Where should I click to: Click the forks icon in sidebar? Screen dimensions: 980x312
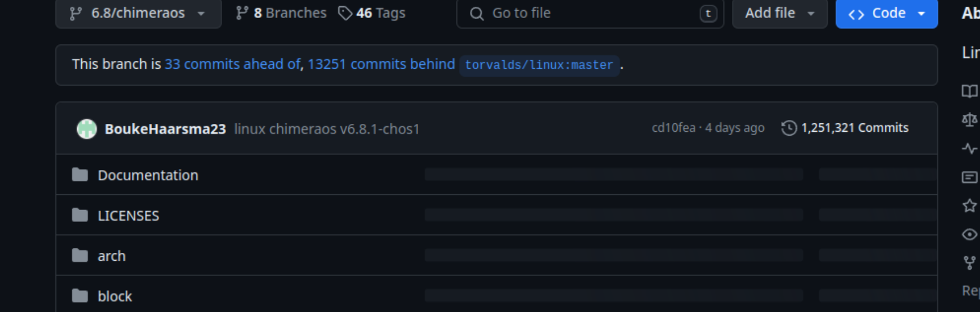[x=969, y=262]
